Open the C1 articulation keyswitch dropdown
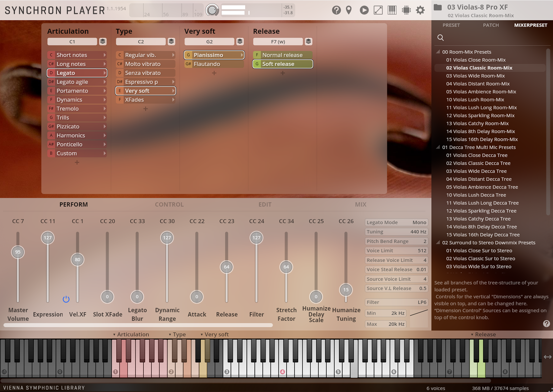553x392 pixels. pos(72,41)
